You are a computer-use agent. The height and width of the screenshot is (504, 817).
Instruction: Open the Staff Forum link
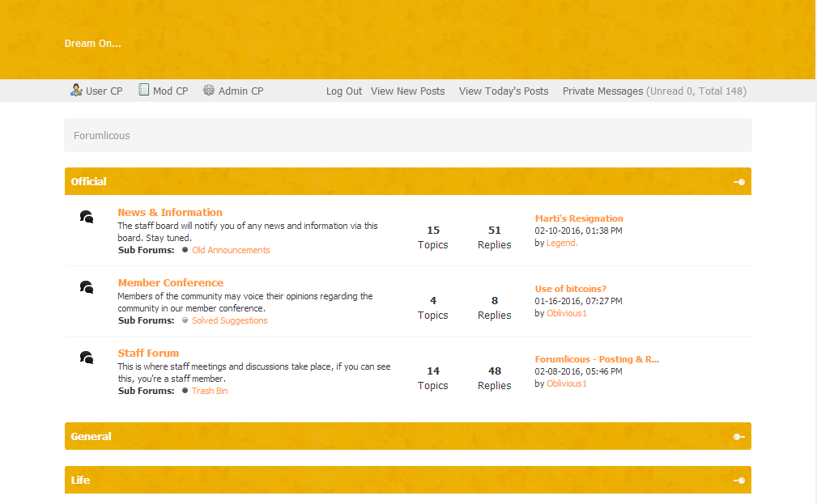pyautogui.click(x=148, y=353)
